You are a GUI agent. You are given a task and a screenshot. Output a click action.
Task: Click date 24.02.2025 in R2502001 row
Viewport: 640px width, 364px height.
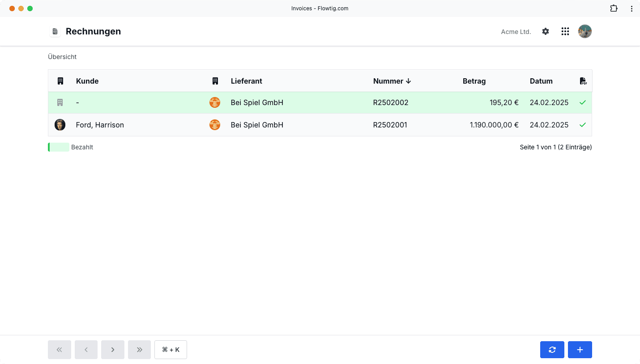(549, 125)
